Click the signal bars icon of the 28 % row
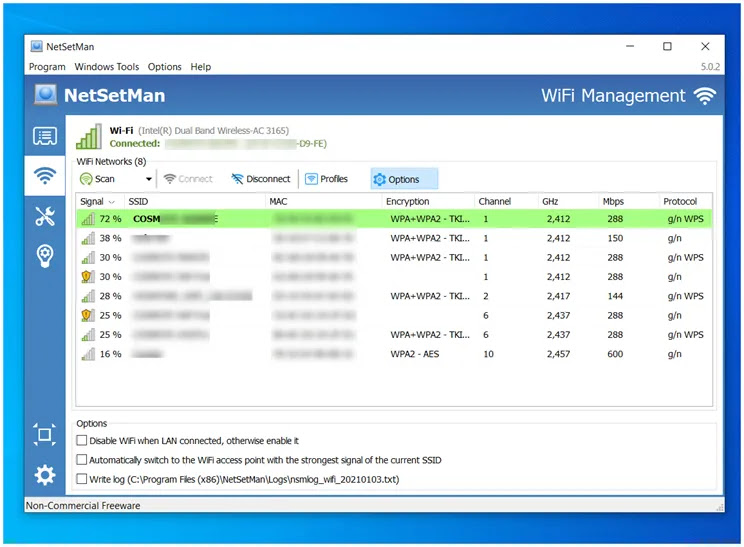 point(88,296)
